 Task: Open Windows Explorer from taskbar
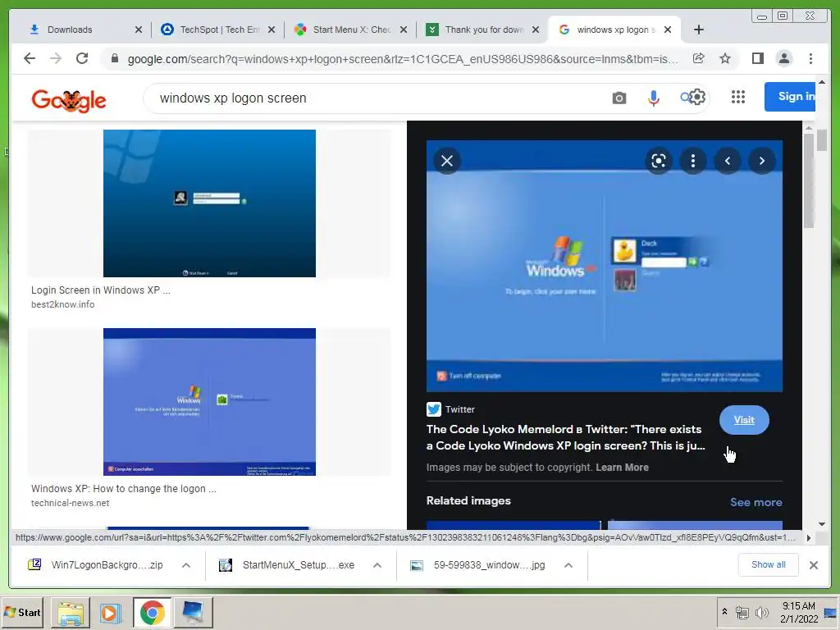pyautogui.click(x=71, y=612)
